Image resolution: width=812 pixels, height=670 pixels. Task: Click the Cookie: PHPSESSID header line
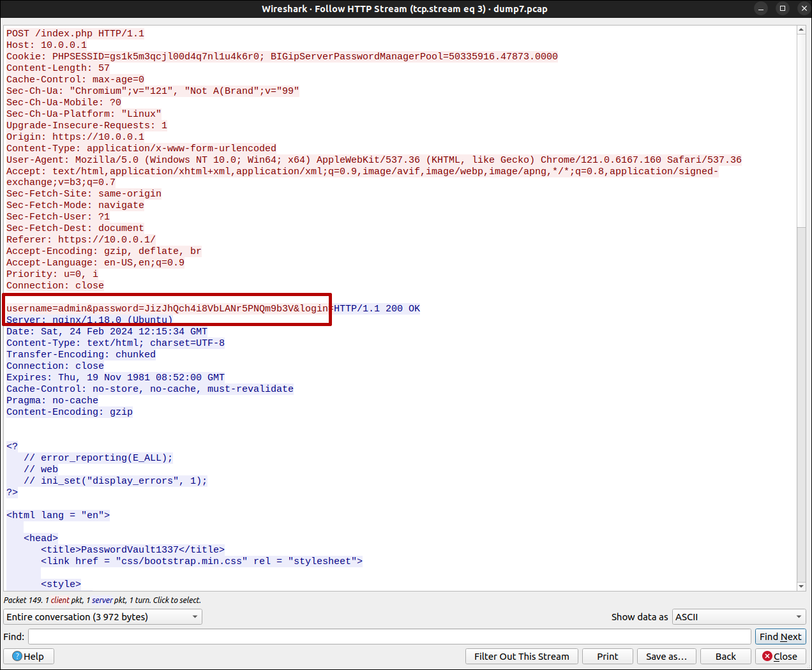[x=281, y=56]
